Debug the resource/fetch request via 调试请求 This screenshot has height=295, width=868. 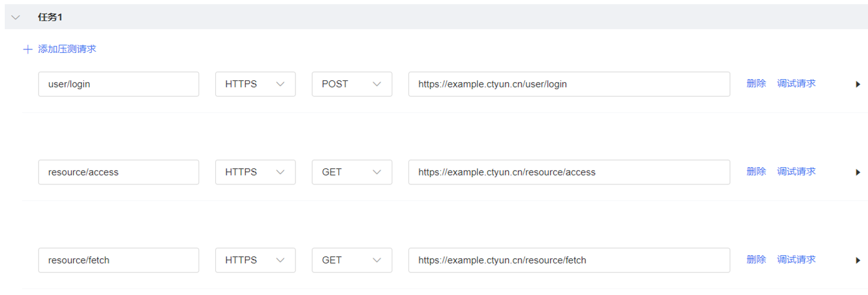[x=796, y=260]
